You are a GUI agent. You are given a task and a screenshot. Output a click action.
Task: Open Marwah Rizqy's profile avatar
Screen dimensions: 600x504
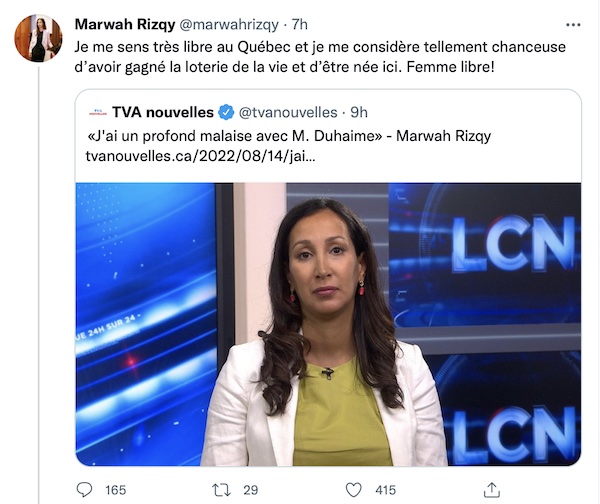38,38
